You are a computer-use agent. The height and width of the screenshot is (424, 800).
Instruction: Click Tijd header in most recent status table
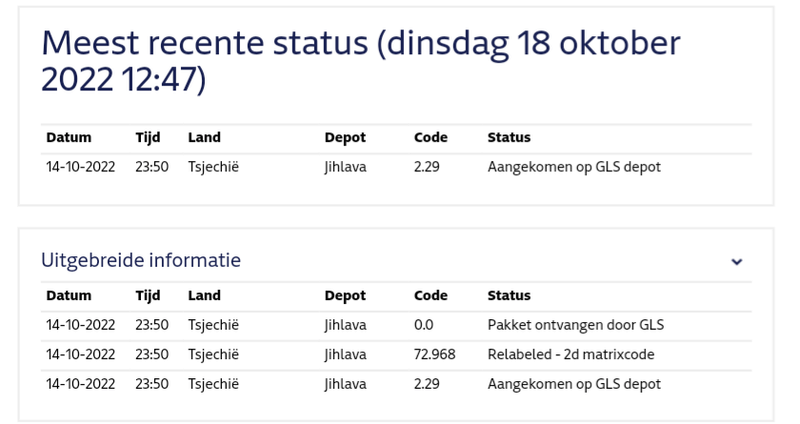click(148, 137)
